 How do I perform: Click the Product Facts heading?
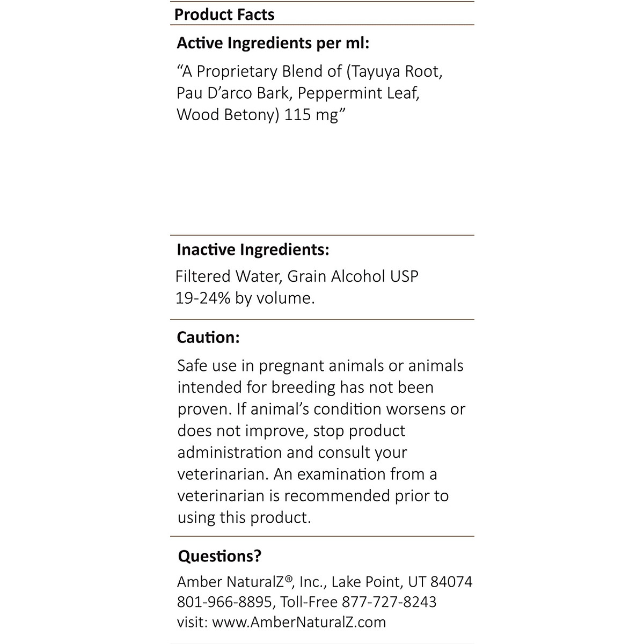click(x=224, y=14)
